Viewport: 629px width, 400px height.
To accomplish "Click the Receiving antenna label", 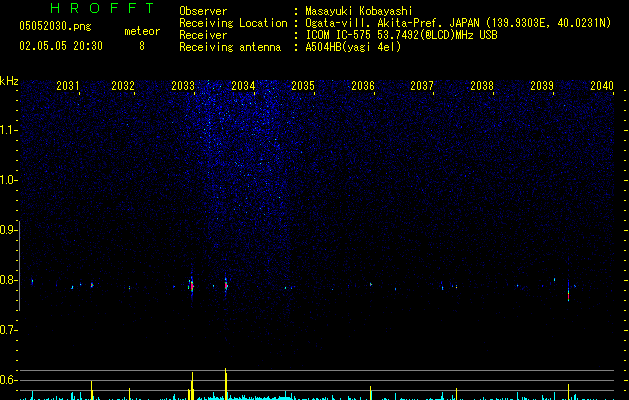I will 230,47.
